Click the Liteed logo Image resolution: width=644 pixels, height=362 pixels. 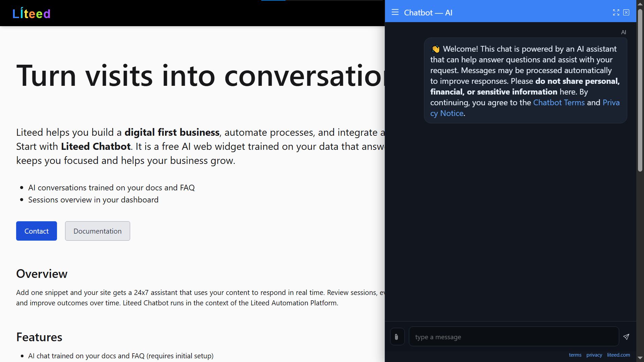coord(31,13)
